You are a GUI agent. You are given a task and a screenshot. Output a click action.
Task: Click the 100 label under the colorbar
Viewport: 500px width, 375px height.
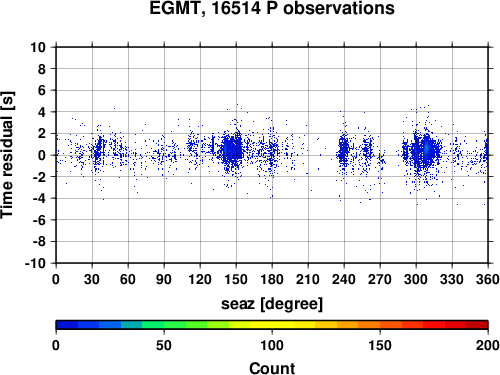point(272,345)
